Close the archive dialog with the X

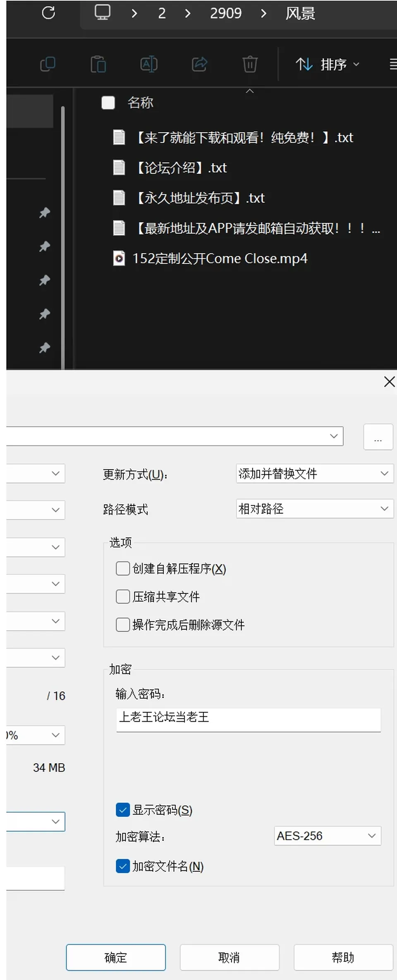(x=389, y=382)
